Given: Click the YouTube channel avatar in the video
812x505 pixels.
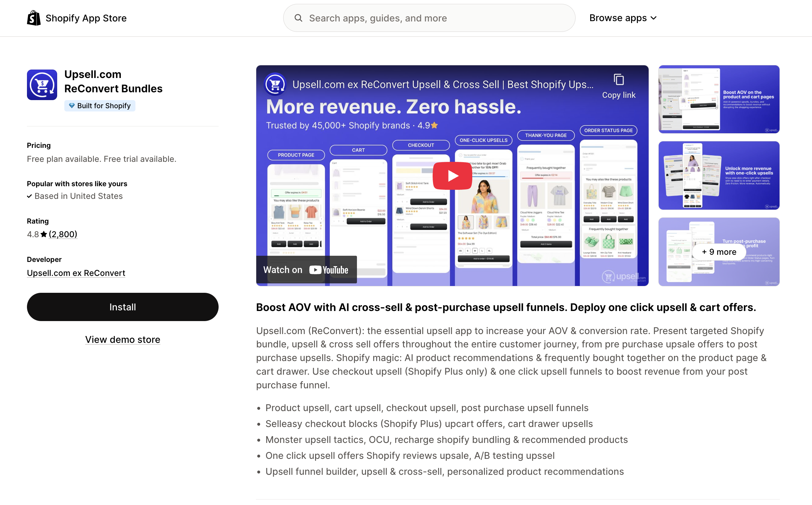Looking at the screenshot, I should 275,84.
